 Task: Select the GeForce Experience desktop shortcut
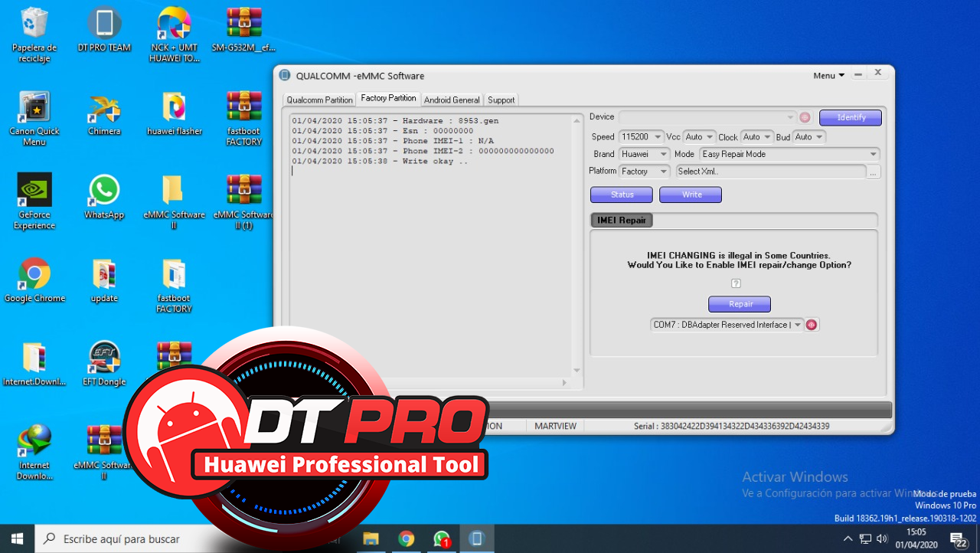(34, 202)
